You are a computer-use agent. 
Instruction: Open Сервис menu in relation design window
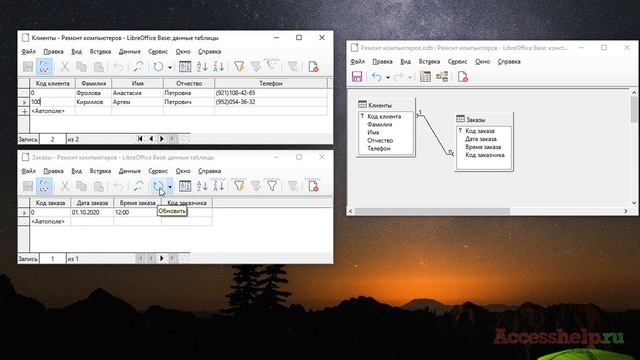pyautogui.click(x=457, y=62)
